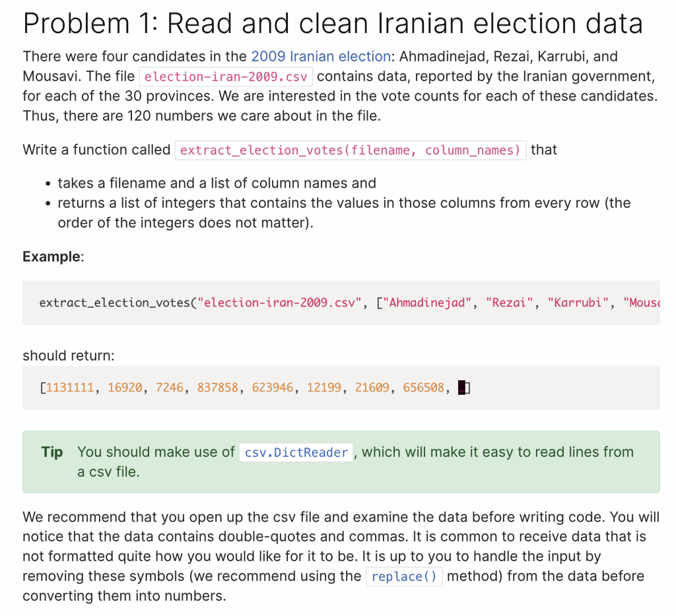Image resolution: width=676 pixels, height=616 pixels.
Task: Open the 2009 Iranian election link
Action: [x=321, y=57]
